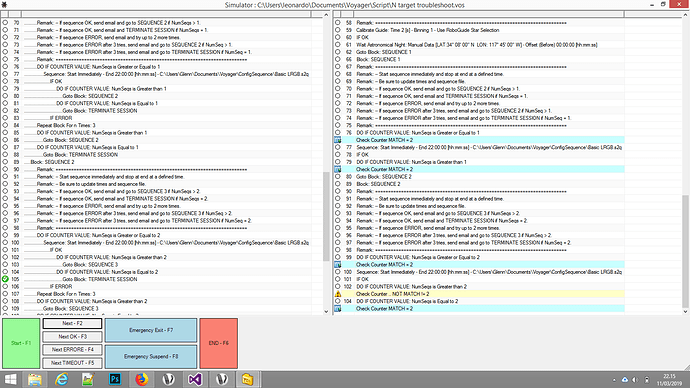Click the Voyager app icon in title bar
The height and width of the screenshot is (388, 690).
[x=4, y=5]
